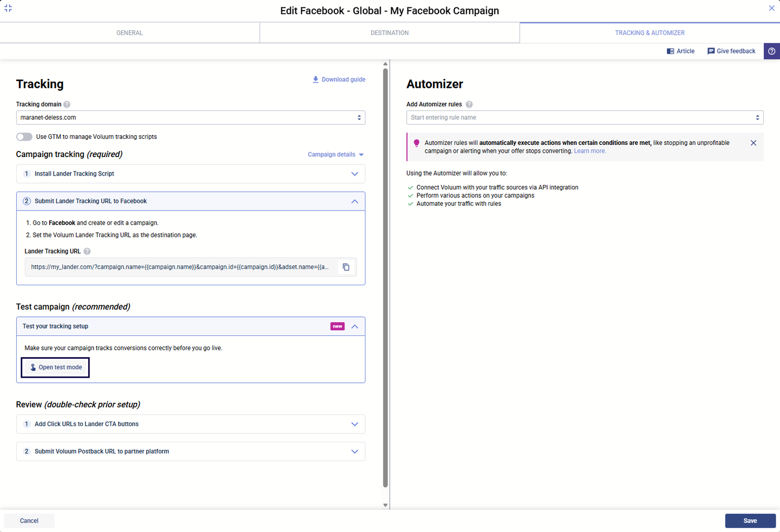This screenshot has height=532, width=780.
Task: Click the Download guide arrow icon
Action: point(315,80)
